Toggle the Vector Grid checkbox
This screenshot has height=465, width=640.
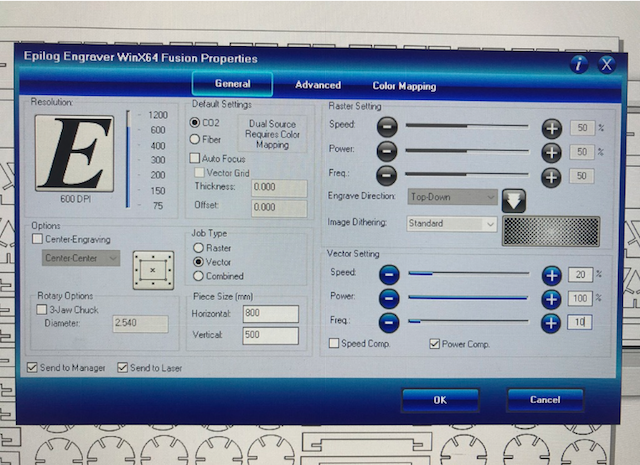(x=200, y=172)
